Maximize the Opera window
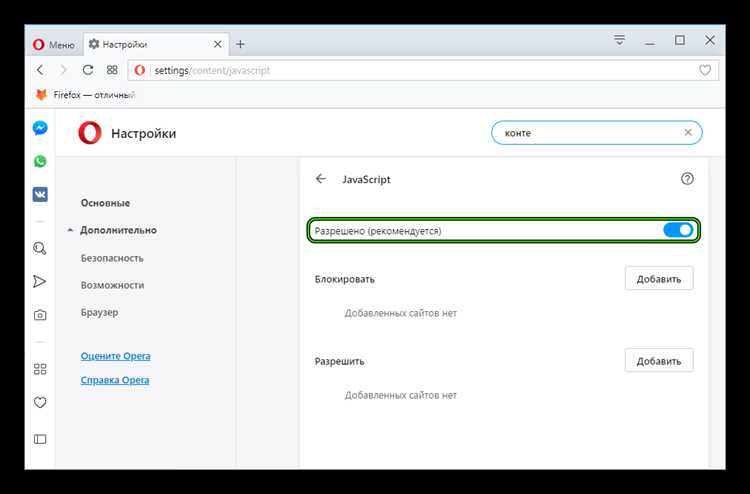 point(680,41)
